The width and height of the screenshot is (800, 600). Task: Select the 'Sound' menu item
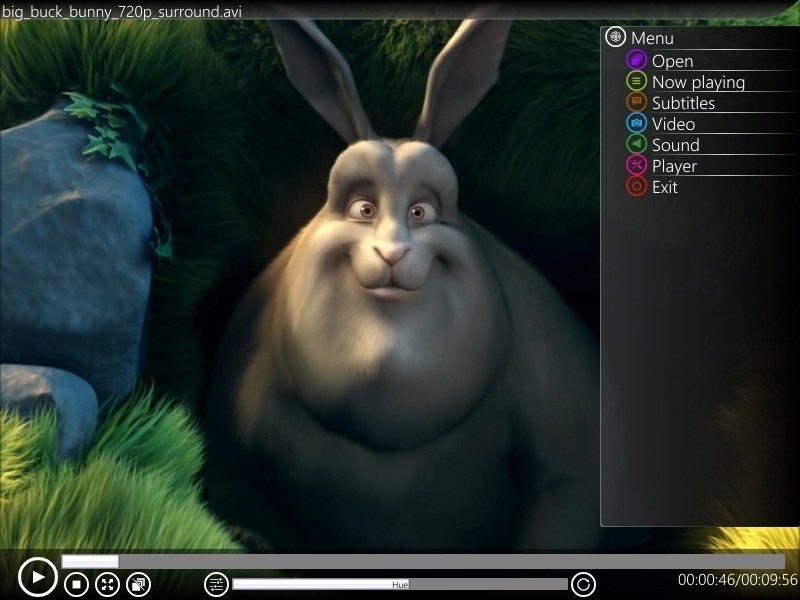click(x=676, y=145)
